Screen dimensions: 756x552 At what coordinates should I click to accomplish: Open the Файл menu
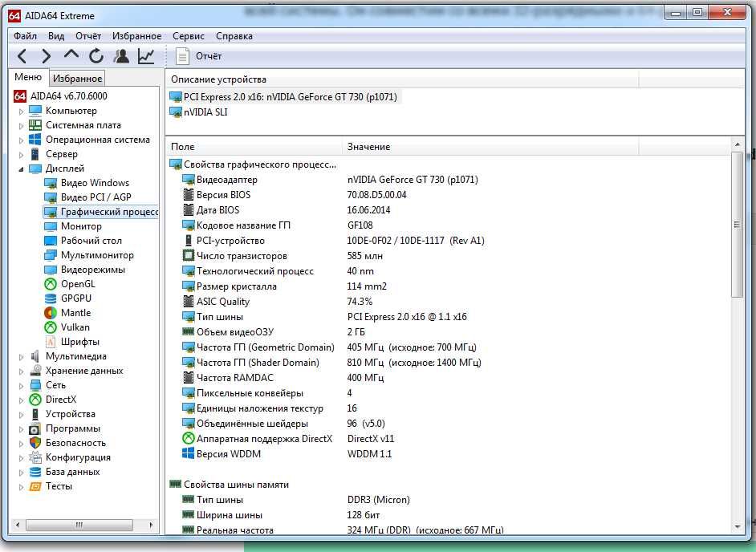coord(25,36)
